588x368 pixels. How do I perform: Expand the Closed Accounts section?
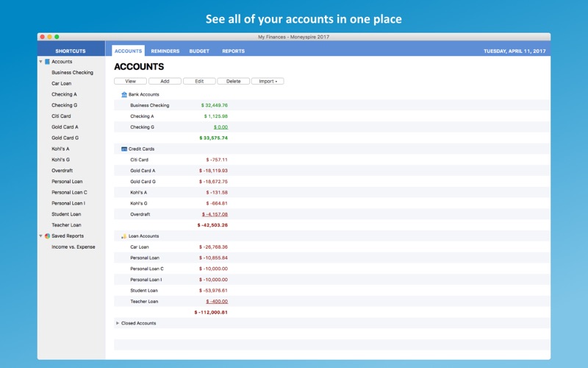tap(118, 323)
